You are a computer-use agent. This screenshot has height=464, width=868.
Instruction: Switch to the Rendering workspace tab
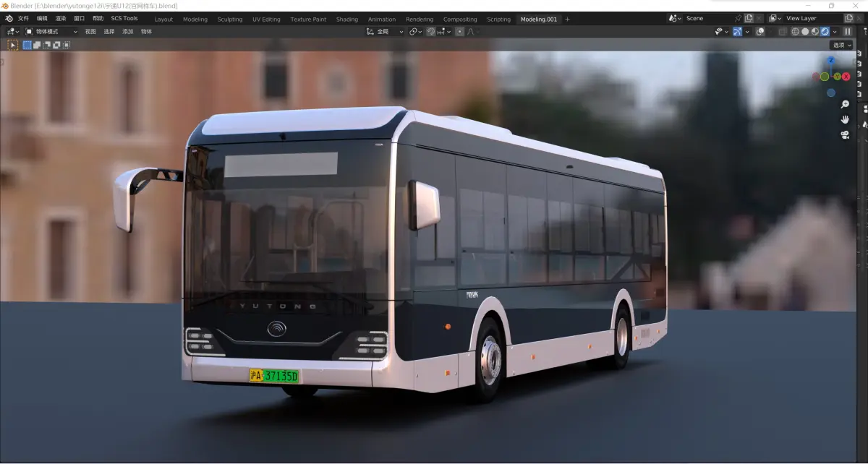420,20
